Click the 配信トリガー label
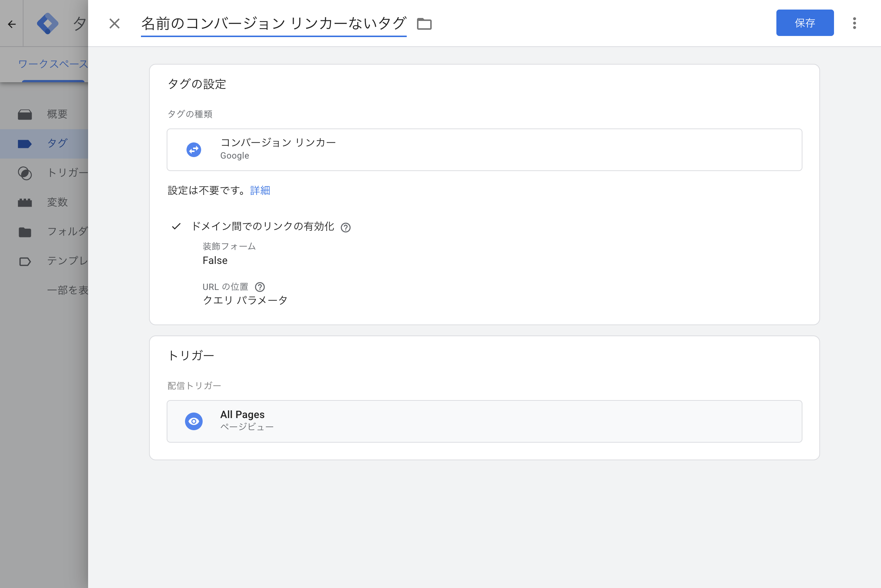The height and width of the screenshot is (588, 881). click(x=194, y=385)
